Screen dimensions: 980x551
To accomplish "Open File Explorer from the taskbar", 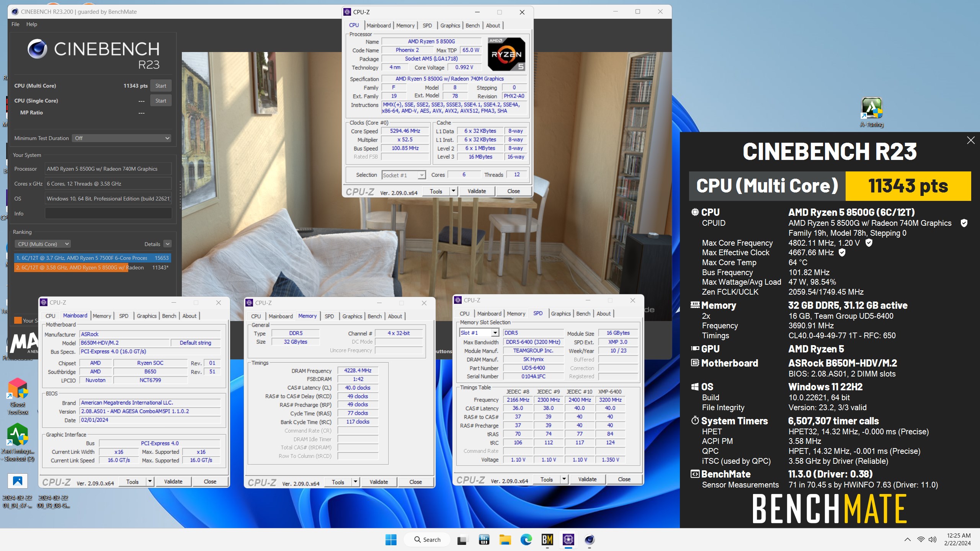I will tap(505, 540).
